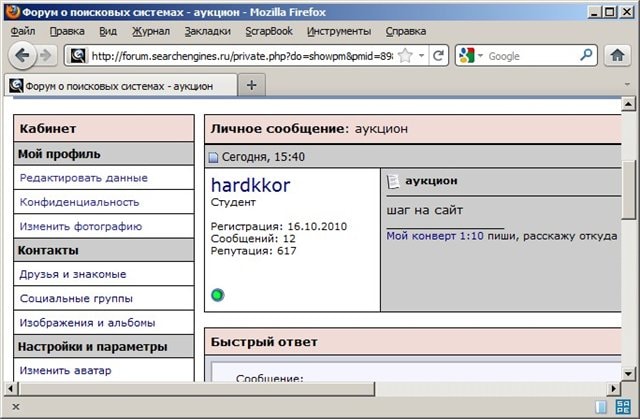Viewport: 640px width, 419px height.
Task: Click the шаг на сайт message text
Action: click(424, 211)
